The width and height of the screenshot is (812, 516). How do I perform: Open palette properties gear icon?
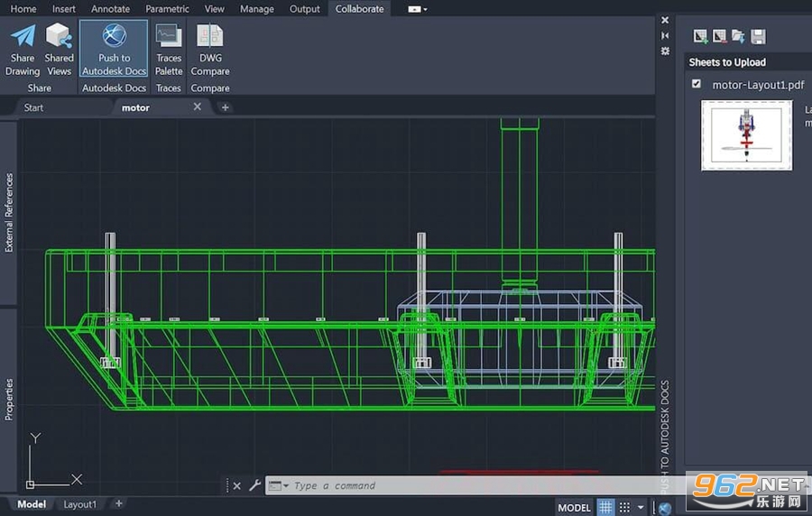tap(665, 51)
